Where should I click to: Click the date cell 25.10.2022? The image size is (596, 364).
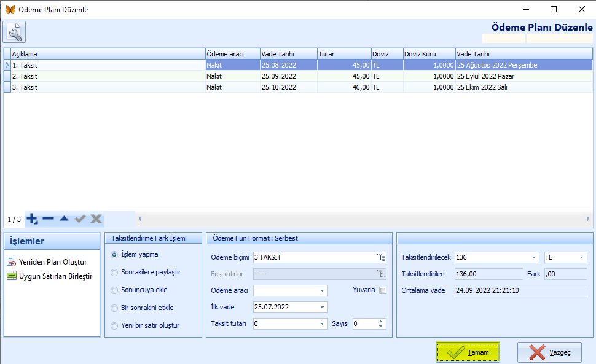[289, 87]
